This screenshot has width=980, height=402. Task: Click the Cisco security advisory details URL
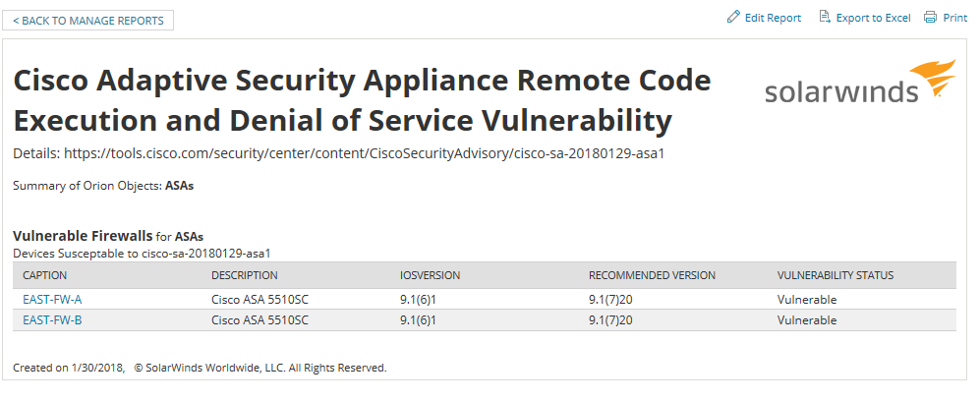point(365,153)
